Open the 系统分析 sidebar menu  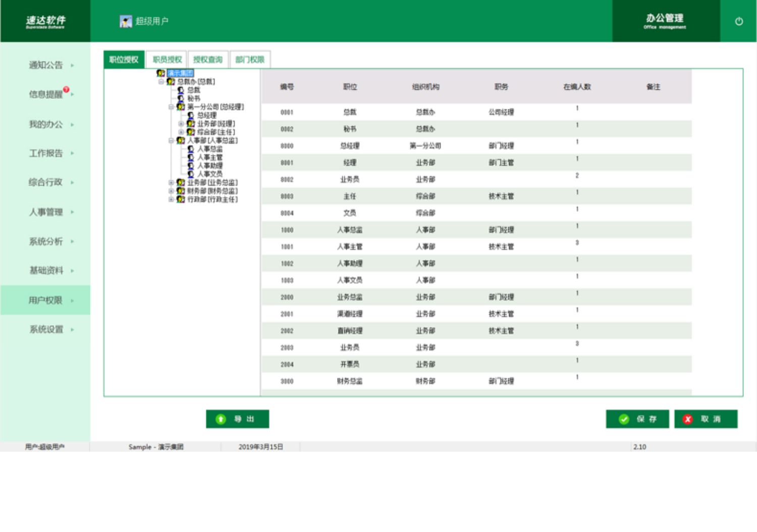coord(45,241)
